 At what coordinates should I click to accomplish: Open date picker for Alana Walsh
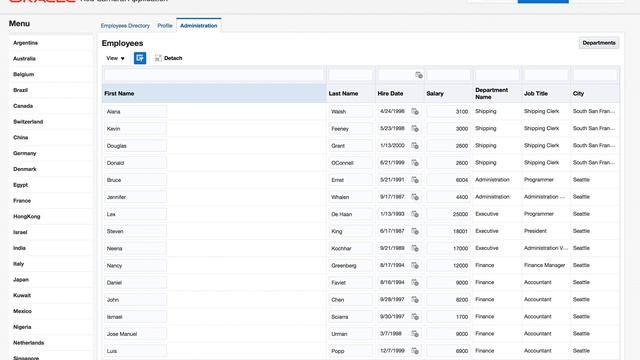415,111
